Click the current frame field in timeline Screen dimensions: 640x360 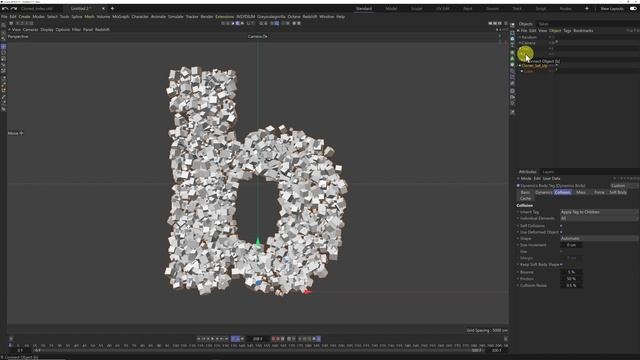tap(258, 339)
